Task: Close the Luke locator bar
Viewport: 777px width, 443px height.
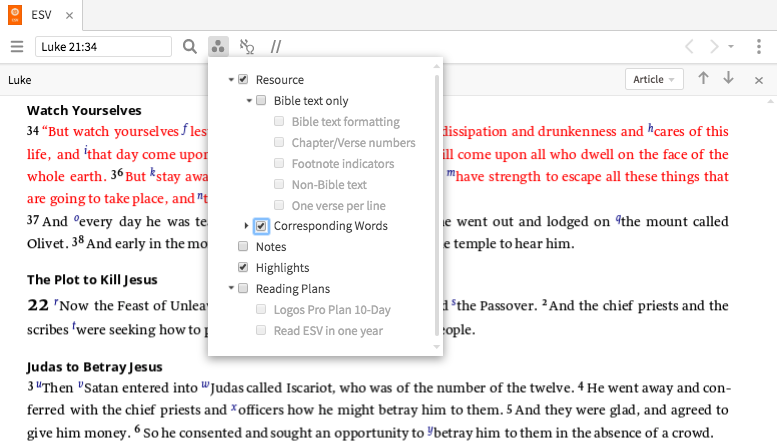Action: (759, 80)
